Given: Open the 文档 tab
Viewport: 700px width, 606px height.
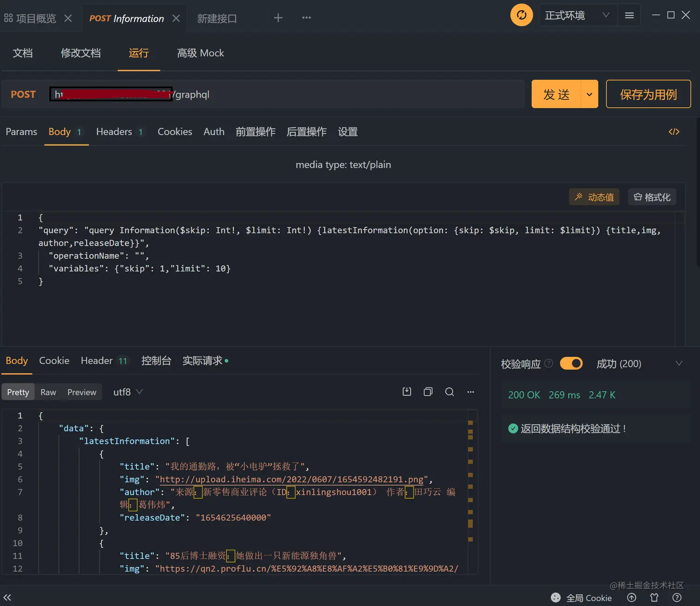Looking at the screenshot, I should [x=23, y=53].
